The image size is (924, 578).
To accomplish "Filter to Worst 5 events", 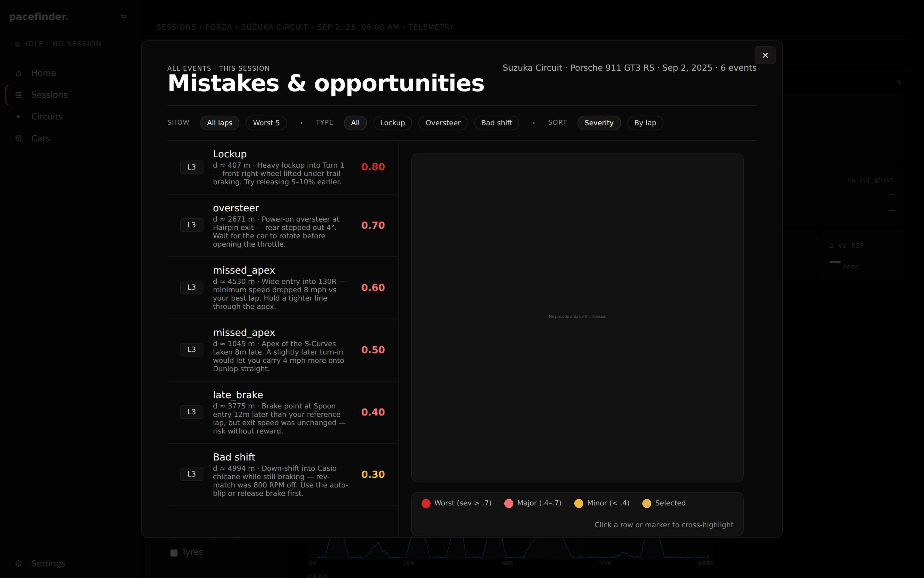I will [266, 123].
